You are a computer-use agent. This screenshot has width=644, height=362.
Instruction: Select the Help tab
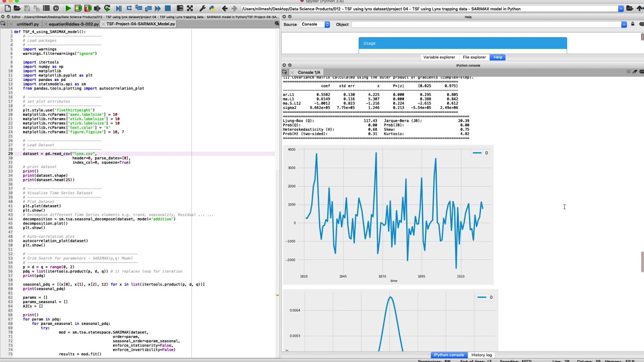tap(498, 57)
